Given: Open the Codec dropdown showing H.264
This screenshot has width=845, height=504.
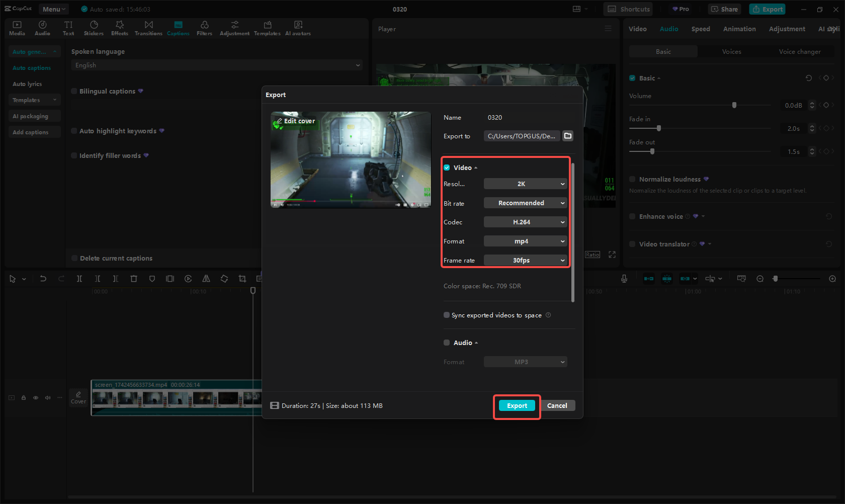Looking at the screenshot, I should (x=525, y=222).
